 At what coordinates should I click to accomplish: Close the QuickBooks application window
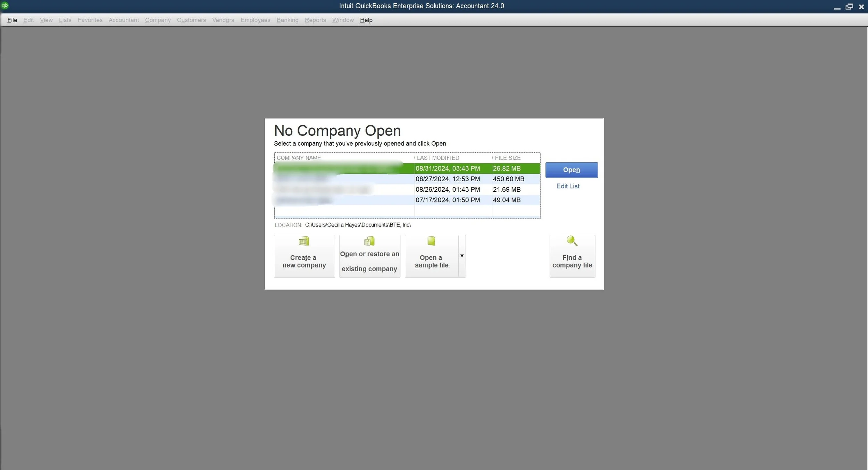click(x=861, y=7)
